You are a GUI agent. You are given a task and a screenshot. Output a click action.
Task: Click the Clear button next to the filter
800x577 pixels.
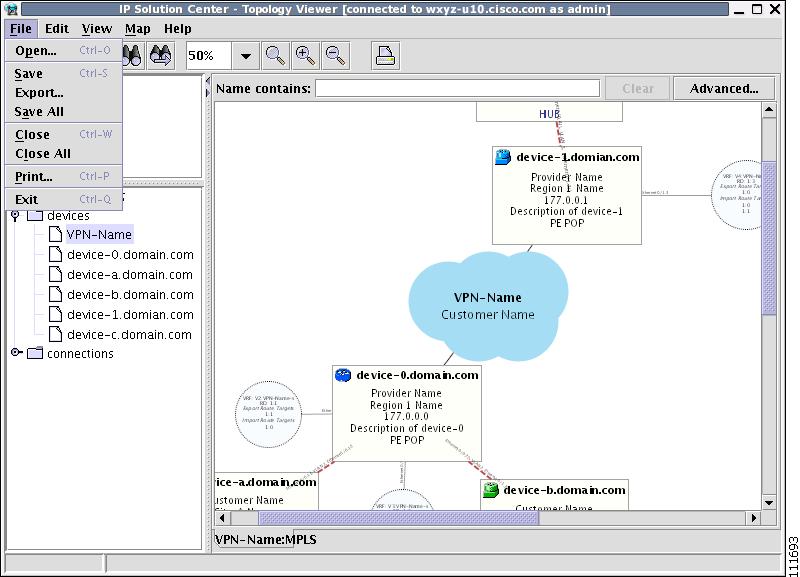[638, 89]
